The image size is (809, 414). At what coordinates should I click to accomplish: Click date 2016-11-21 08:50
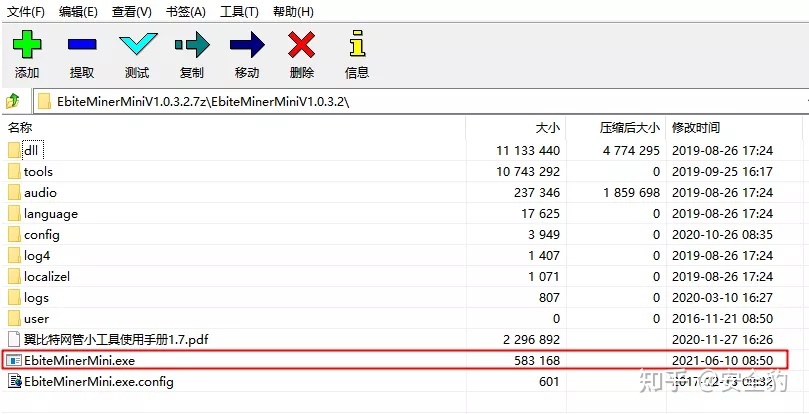(x=722, y=319)
